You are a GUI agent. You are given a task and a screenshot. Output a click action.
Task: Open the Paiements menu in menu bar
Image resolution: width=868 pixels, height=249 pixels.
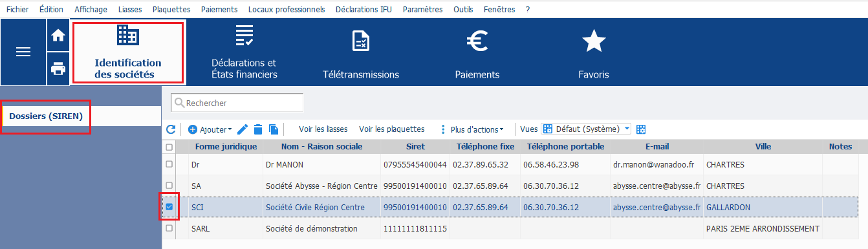219,9
